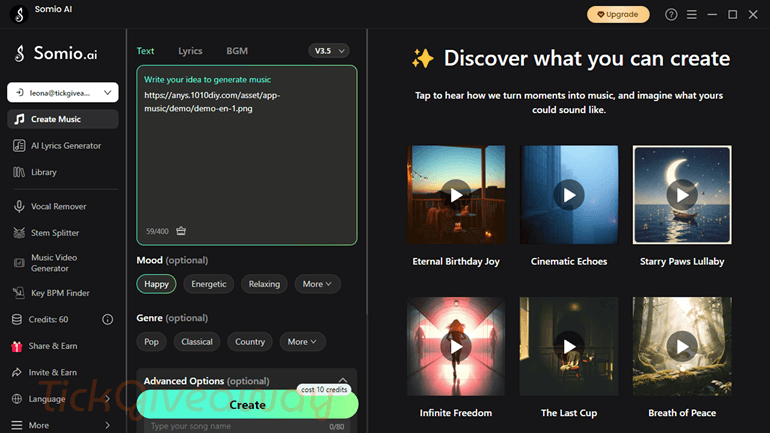Play Breath of Peace demo

(x=682, y=347)
